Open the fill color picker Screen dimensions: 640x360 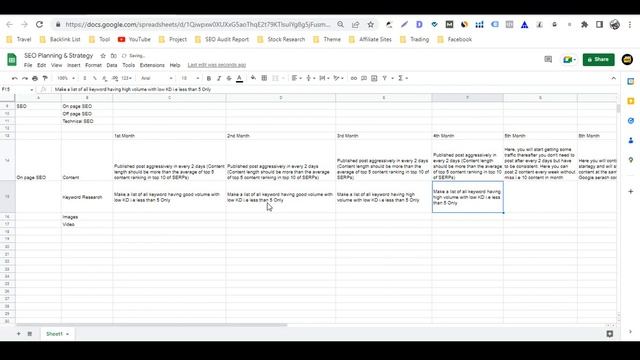pyautogui.click(x=253, y=78)
